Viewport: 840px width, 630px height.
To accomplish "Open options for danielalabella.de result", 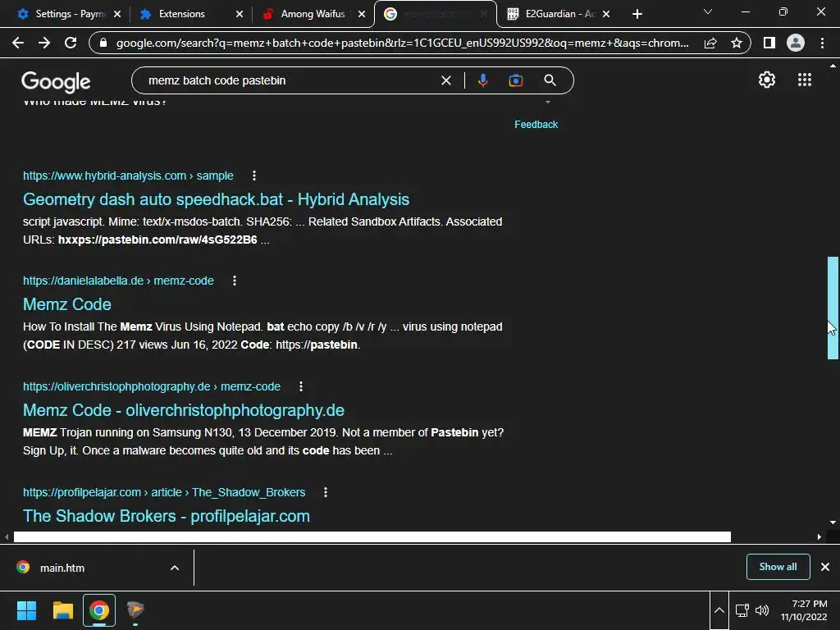I will 234,281.
